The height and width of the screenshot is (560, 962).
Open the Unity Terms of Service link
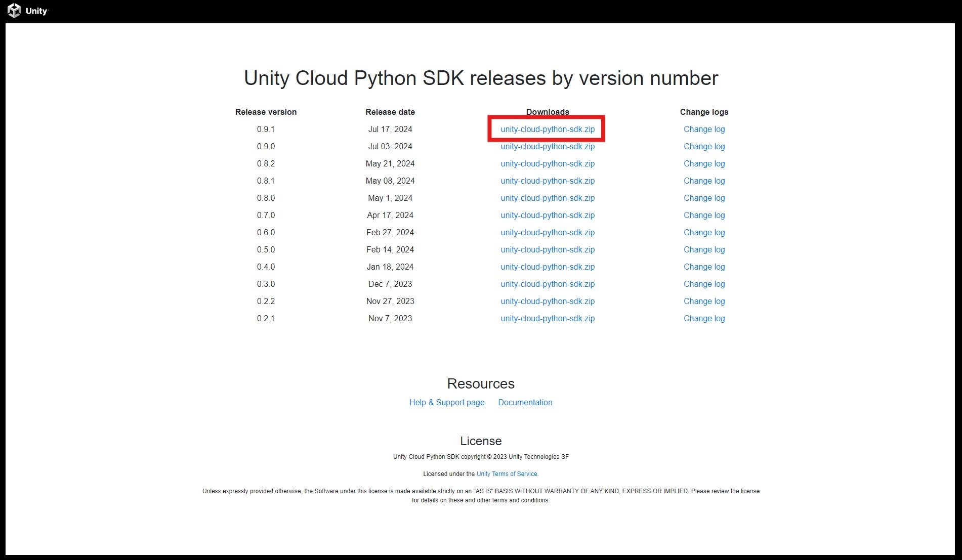(x=507, y=474)
